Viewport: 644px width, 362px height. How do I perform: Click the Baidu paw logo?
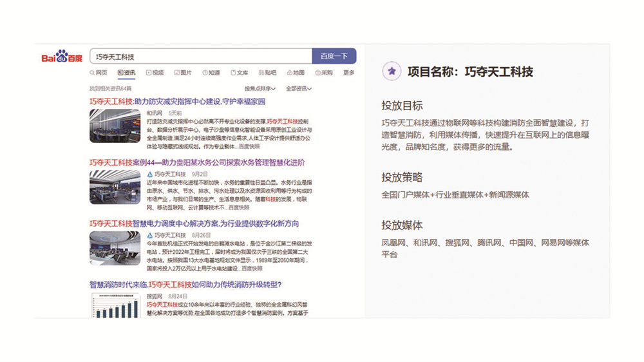tap(62, 57)
